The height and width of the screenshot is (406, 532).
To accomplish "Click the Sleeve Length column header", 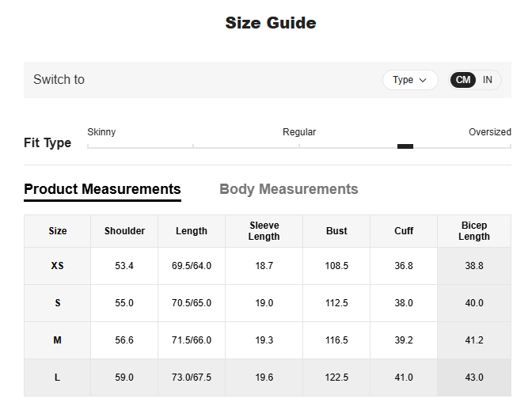I will [x=264, y=231].
